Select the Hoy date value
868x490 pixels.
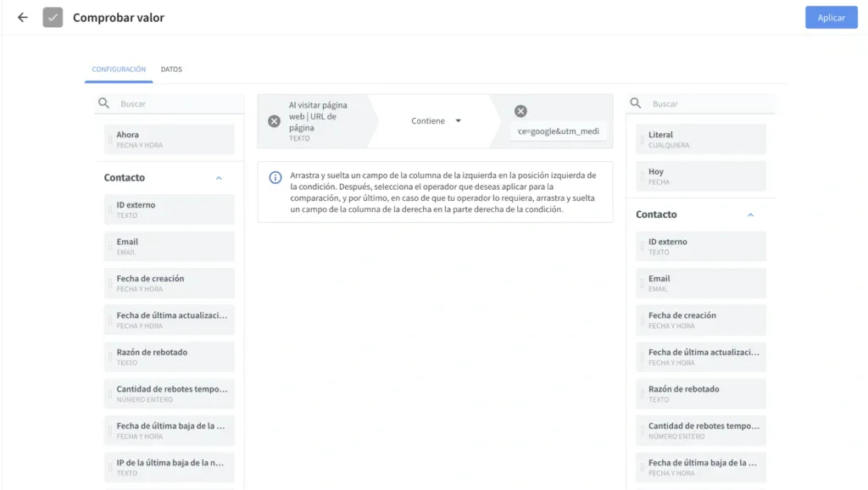[x=701, y=176]
